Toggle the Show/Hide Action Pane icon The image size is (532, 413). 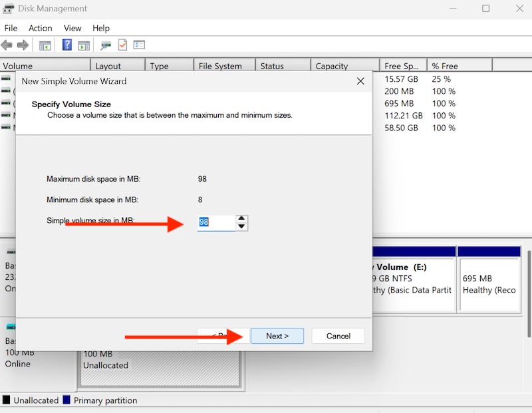coord(83,45)
